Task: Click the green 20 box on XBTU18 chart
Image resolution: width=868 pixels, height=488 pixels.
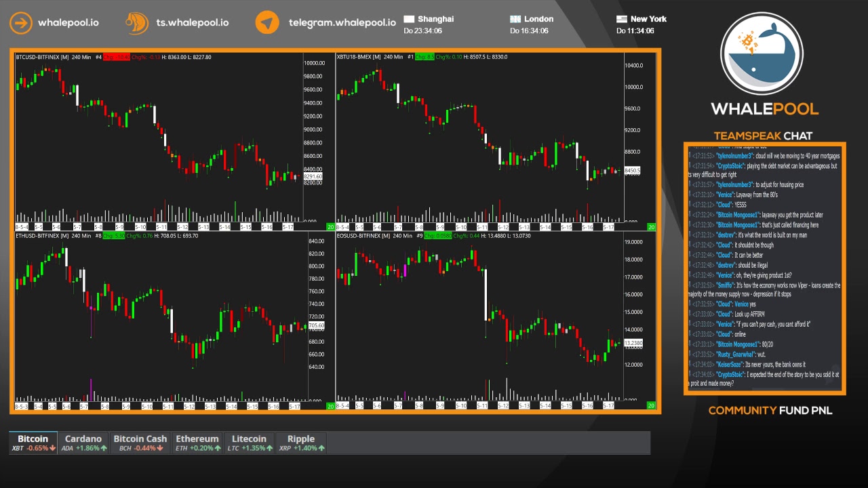Action: tap(651, 227)
